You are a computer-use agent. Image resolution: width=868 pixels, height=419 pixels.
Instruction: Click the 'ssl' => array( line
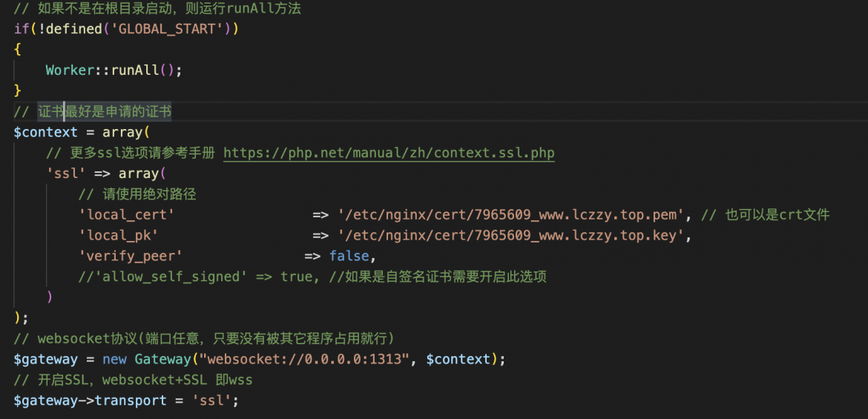(106, 174)
